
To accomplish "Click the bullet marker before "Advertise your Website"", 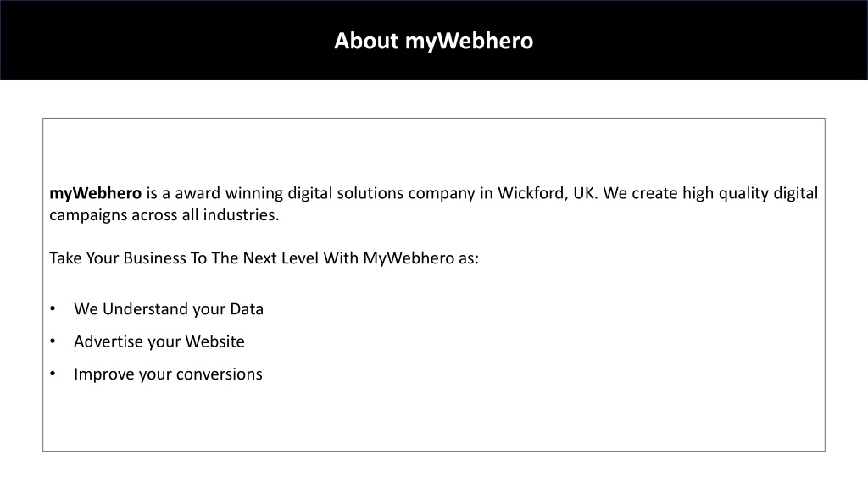I will [53, 341].
